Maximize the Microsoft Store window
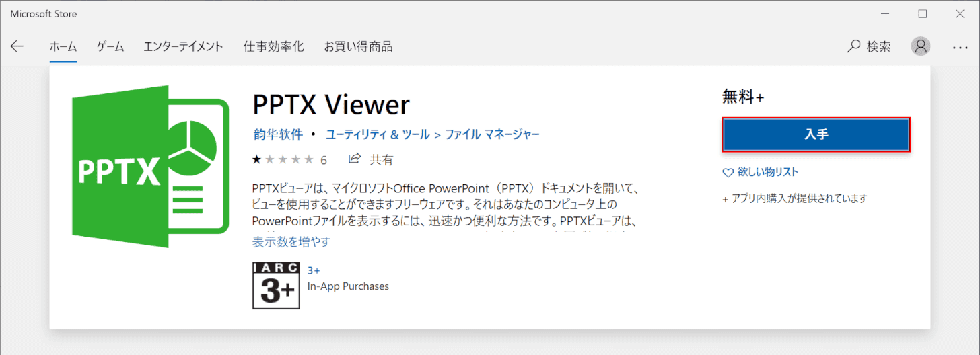This screenshot has width=980, height=355. (922, 13)
